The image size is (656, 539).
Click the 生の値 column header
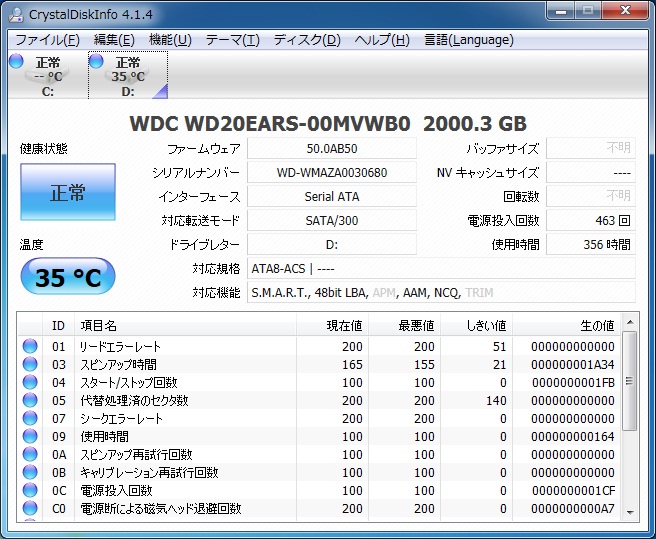pos(566,325)
